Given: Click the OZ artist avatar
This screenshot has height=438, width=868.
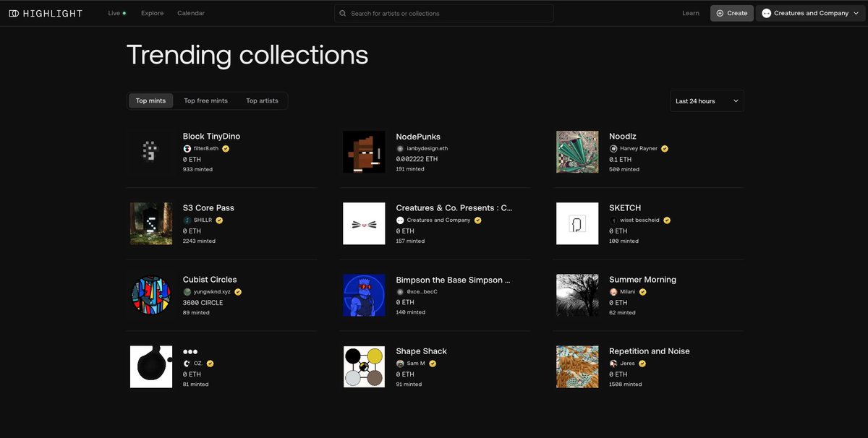Looking at the screenshot, I should (187, 364).
